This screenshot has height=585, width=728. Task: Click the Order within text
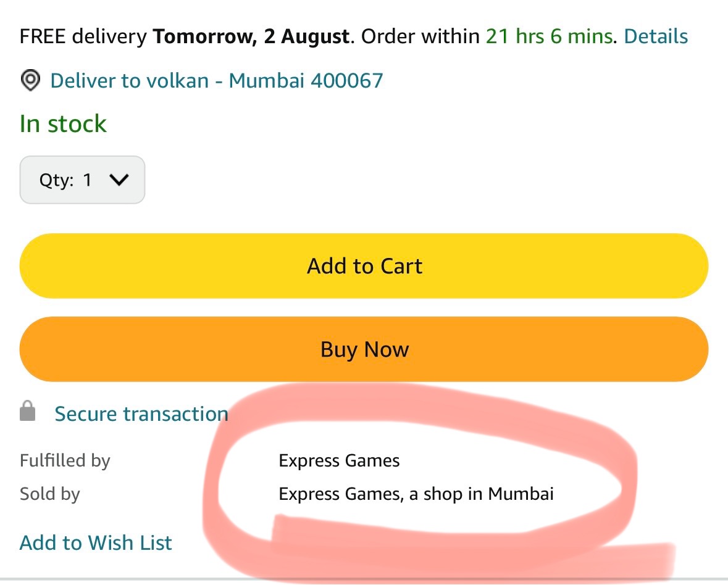click(420, 36)
